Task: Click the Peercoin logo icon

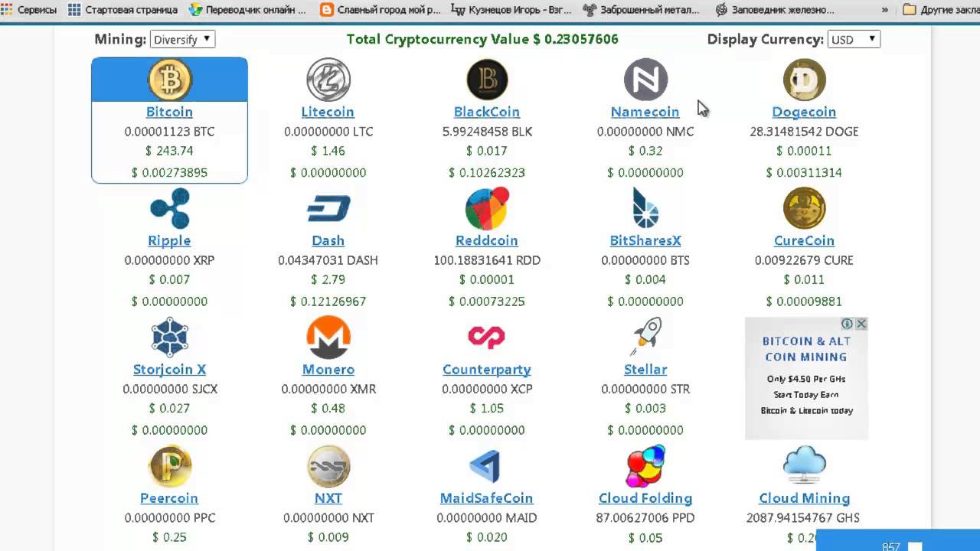Action: [x=169, y=465]
